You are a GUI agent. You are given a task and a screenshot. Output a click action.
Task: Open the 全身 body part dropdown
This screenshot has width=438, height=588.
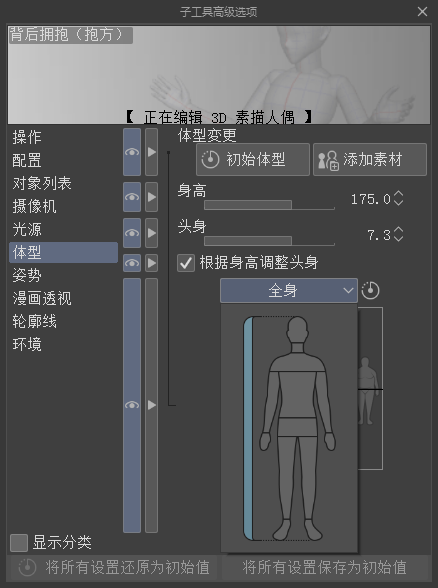coord(289,290)
